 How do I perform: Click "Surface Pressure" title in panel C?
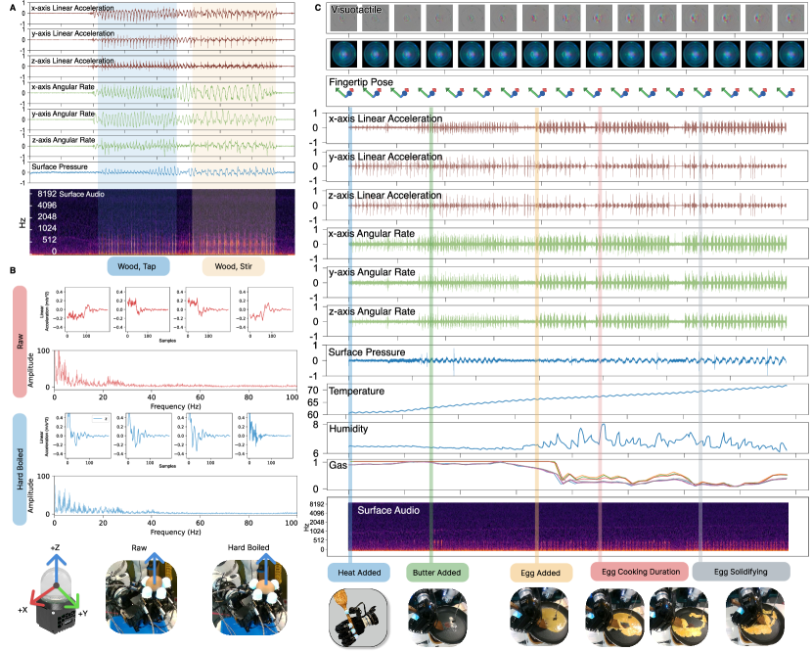[x=367, y=352]
